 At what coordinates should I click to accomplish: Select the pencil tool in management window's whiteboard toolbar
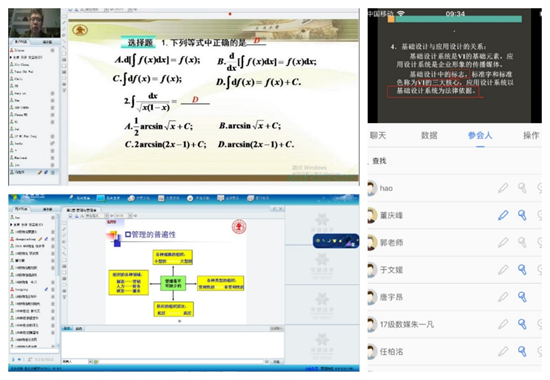[64, 229]
